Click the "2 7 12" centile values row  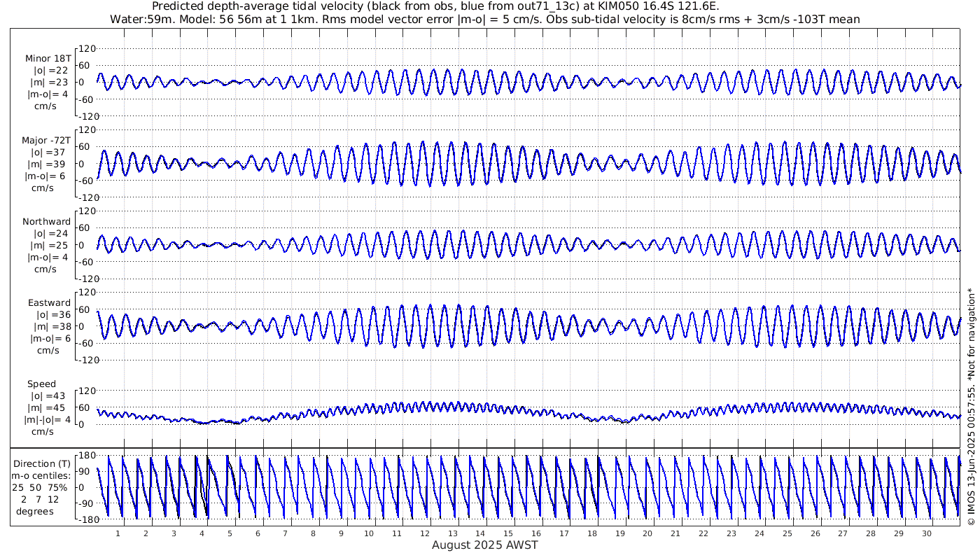tap(40, 499)
